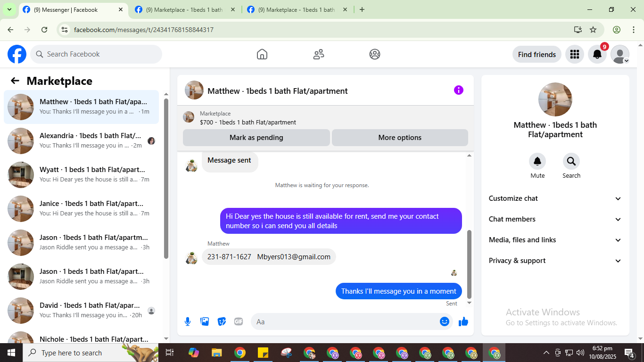Open Wyatt's conversation in the list

coord(81,175)
